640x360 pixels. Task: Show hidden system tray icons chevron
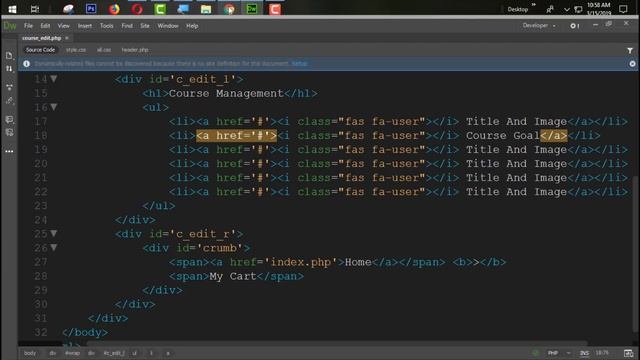click(567, 9)
